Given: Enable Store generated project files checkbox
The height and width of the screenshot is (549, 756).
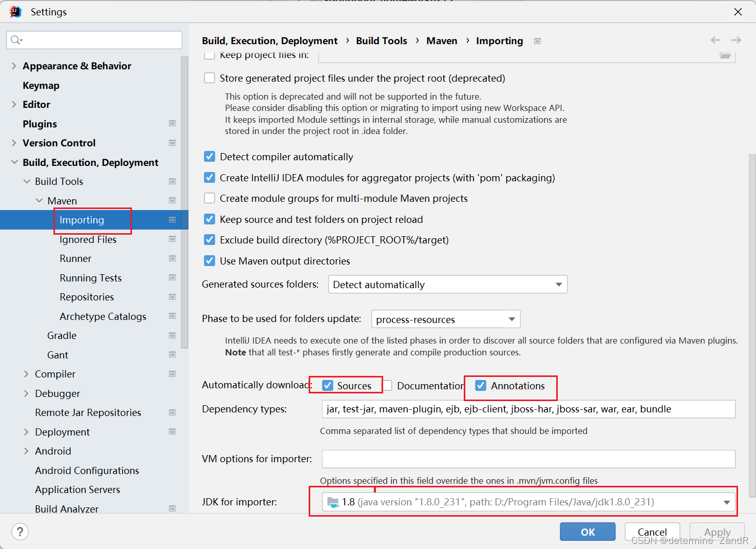Looking at the screenshot, I should pos(210,78).
